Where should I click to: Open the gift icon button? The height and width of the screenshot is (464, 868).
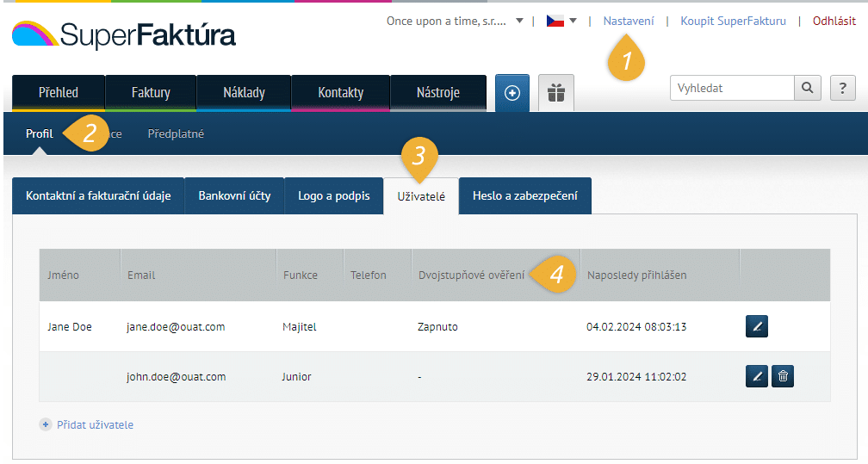[x=555, y=93]
